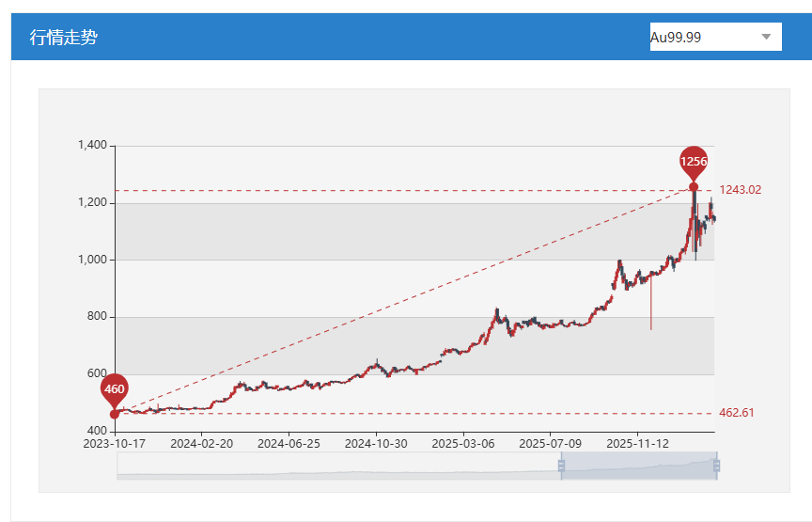The height and width of the screenshot is (522, 812).
Task: Click the red dot under the 460 pin
Action: point(115,414)
